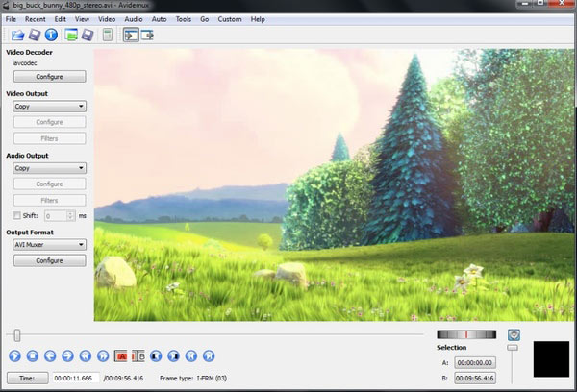577x392 pixels.
Task: Open the Output Format AVI Muxer dropdown
Action: 50,245
